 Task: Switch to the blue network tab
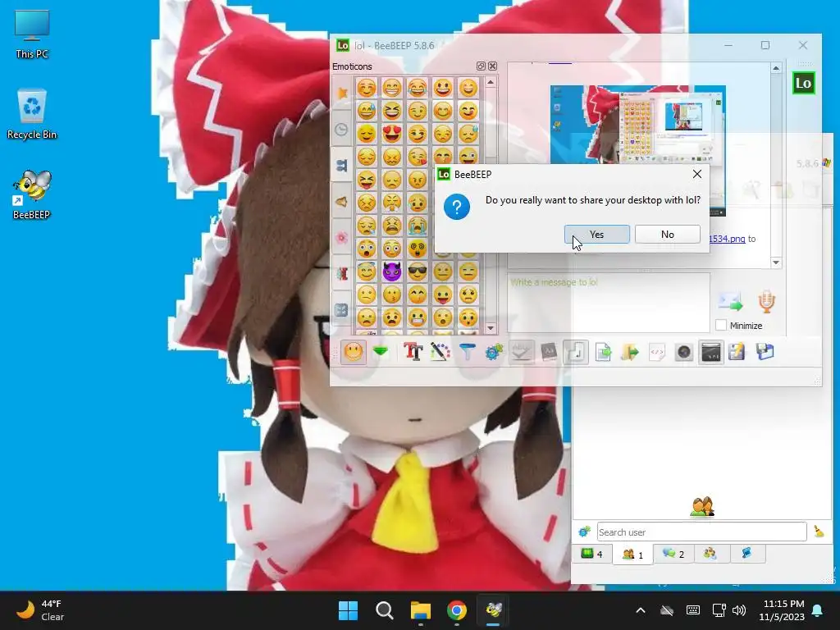[x=746, y=554]
